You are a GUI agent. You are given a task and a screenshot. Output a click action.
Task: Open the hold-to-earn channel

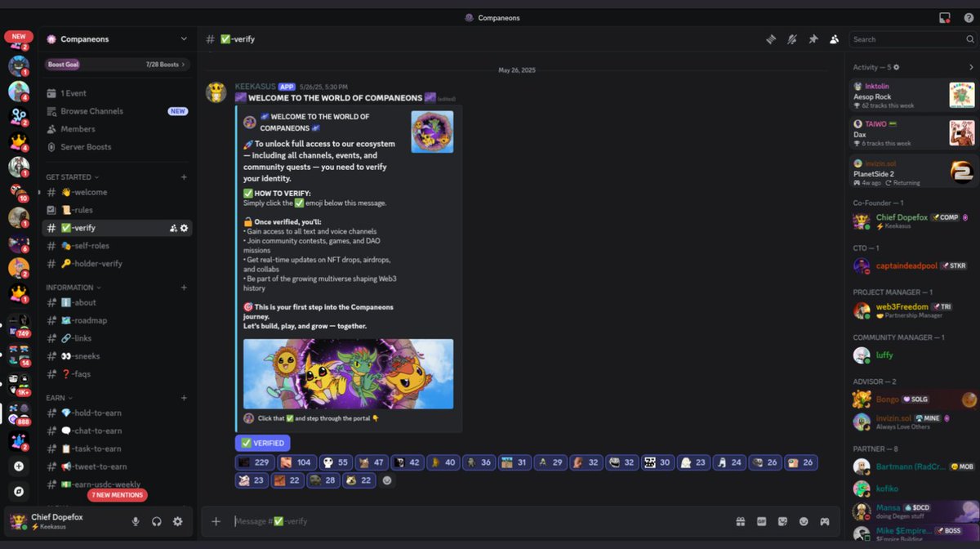coord(117,413)
